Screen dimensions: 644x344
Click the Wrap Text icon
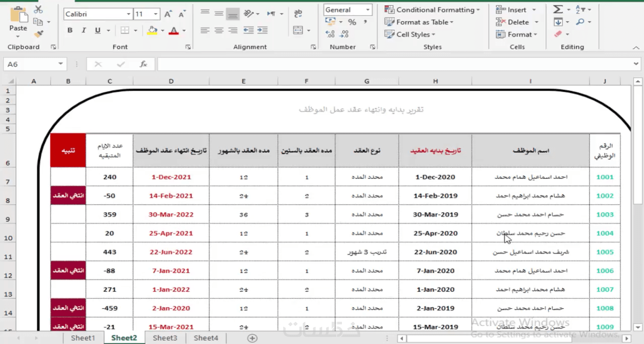pos(298,14)
